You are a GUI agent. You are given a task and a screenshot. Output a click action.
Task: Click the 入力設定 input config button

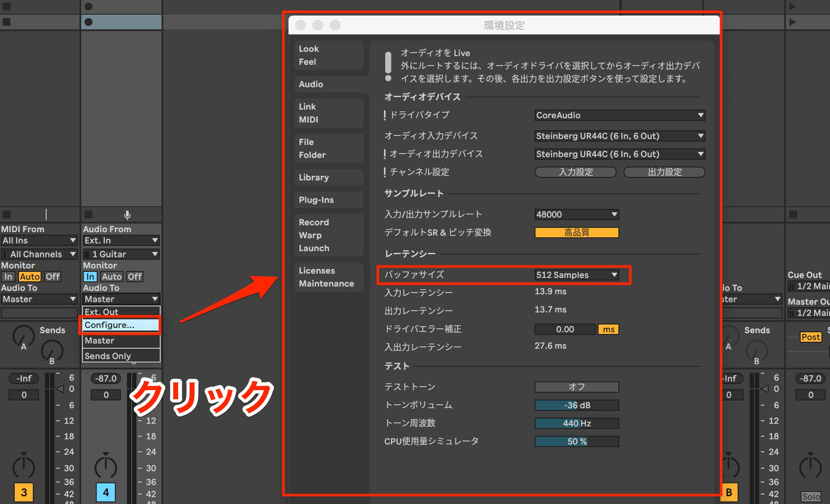[x=576, y=172]
